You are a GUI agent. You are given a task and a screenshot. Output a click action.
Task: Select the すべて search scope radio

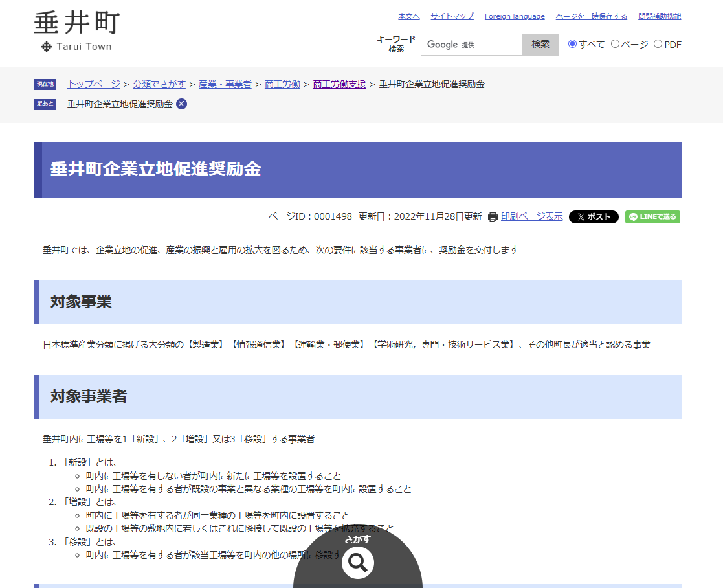click(572, 44)
